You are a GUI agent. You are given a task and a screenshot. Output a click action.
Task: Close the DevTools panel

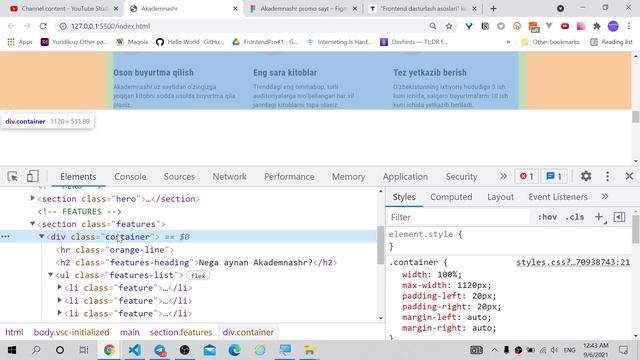pos(629,176)
